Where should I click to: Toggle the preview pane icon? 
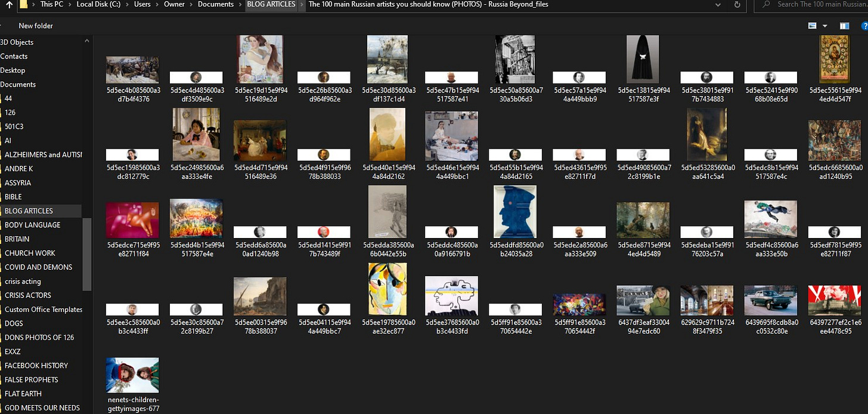coord(844,26)
